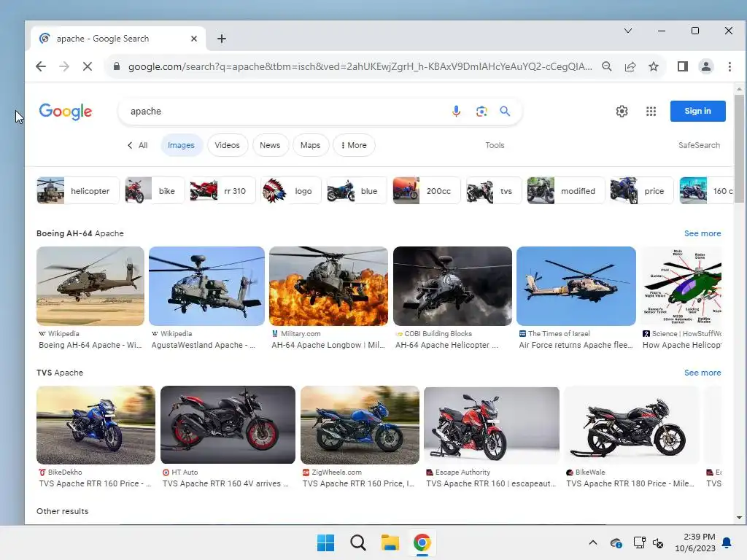Toggle Chrome side panel
Screen dimensions: 747x560
click(x=682, y=66)
